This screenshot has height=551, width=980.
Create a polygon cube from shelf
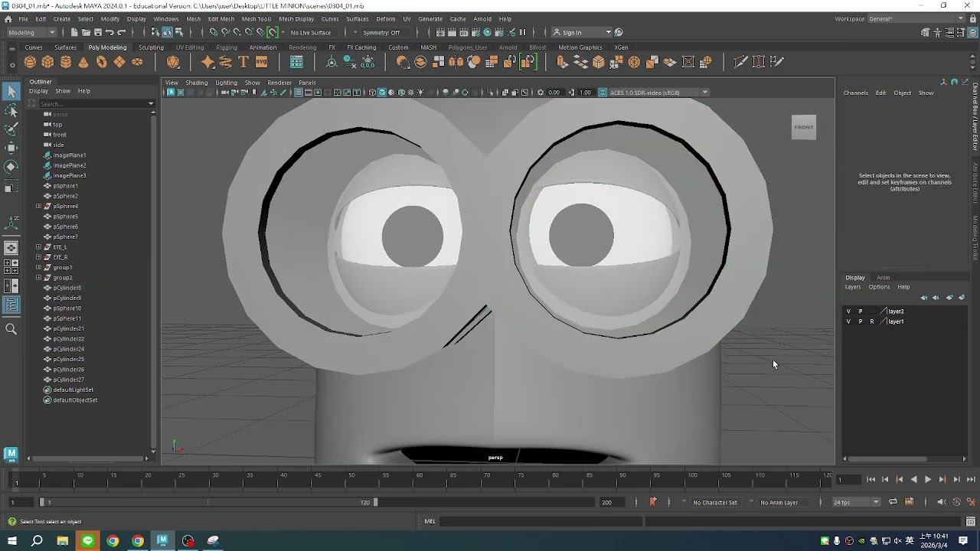point(47,62)
